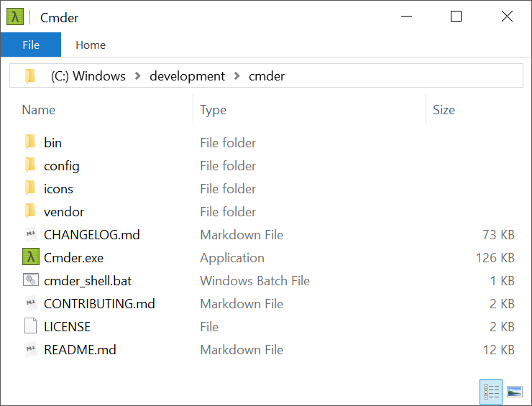Click the README.md markdown file icon
532x406 pixels.
pos(31,349)
